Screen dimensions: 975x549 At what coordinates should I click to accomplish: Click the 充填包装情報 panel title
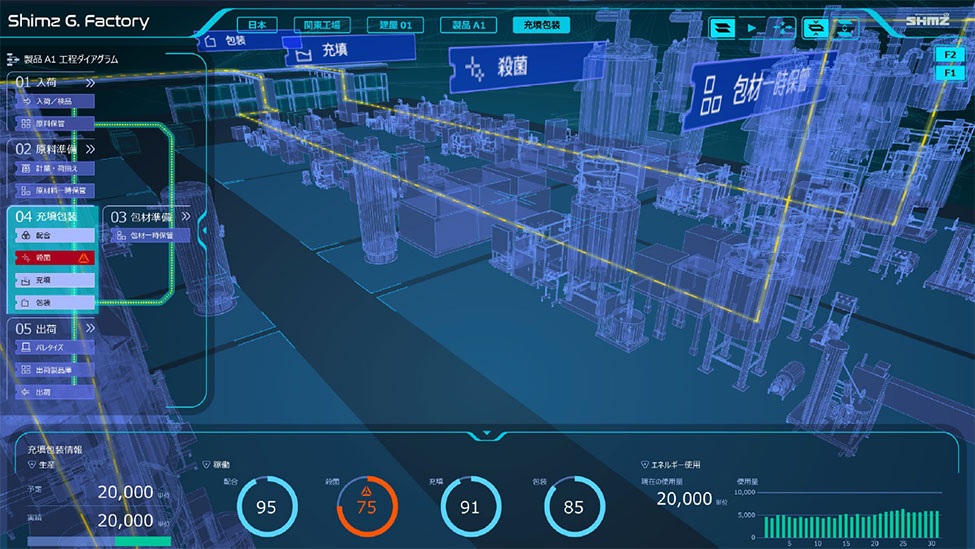coord(55,450)
